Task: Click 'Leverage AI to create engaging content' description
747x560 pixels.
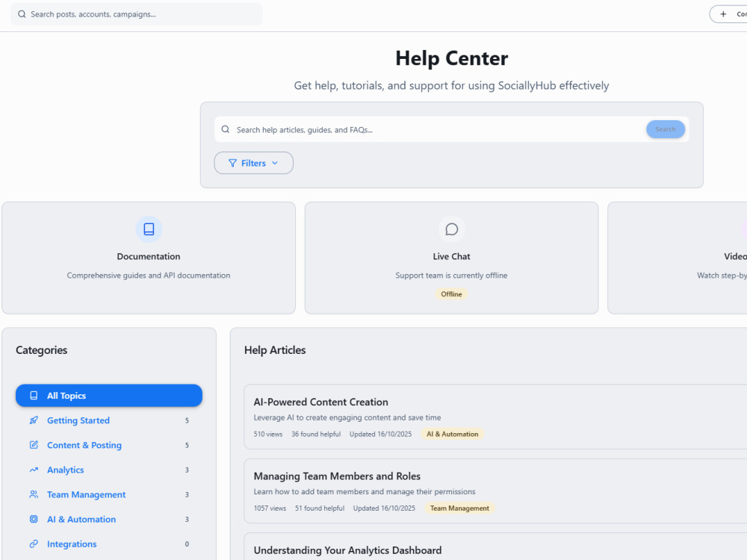Action: pyautogui.click(x=347, y=417)
